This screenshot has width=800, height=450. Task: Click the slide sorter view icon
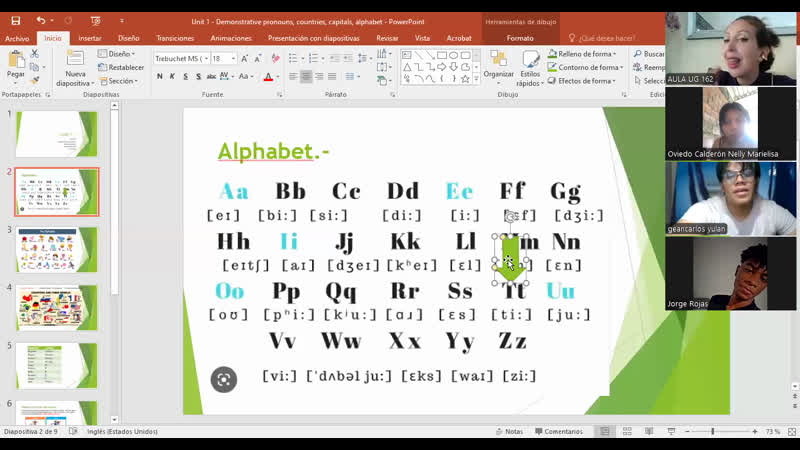pyautogui.click(x=625, y=431)
